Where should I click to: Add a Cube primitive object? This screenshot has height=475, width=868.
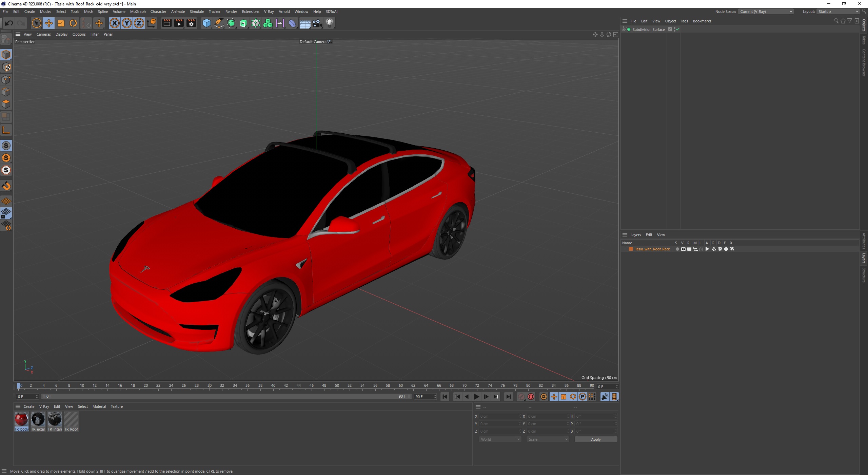(x=206, y=23)
